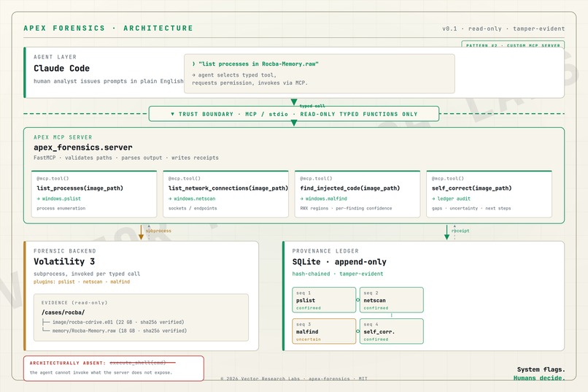
Task: Click 'human analyst issues prompts in plain English'
Action: tap(109, 81)
